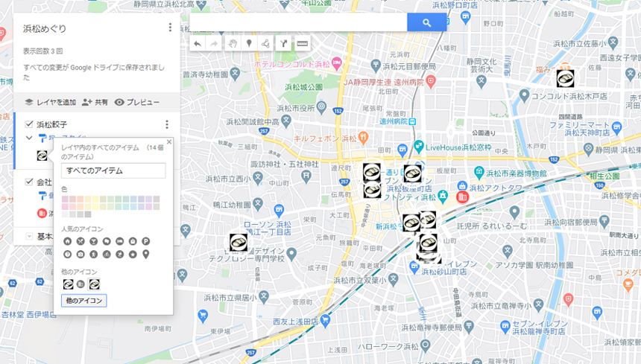Click the gyoza marker near デザインテクノロジー専門学校
This screenshot has height=364, width=641.
pyautogui.click(x=239, y=243)
